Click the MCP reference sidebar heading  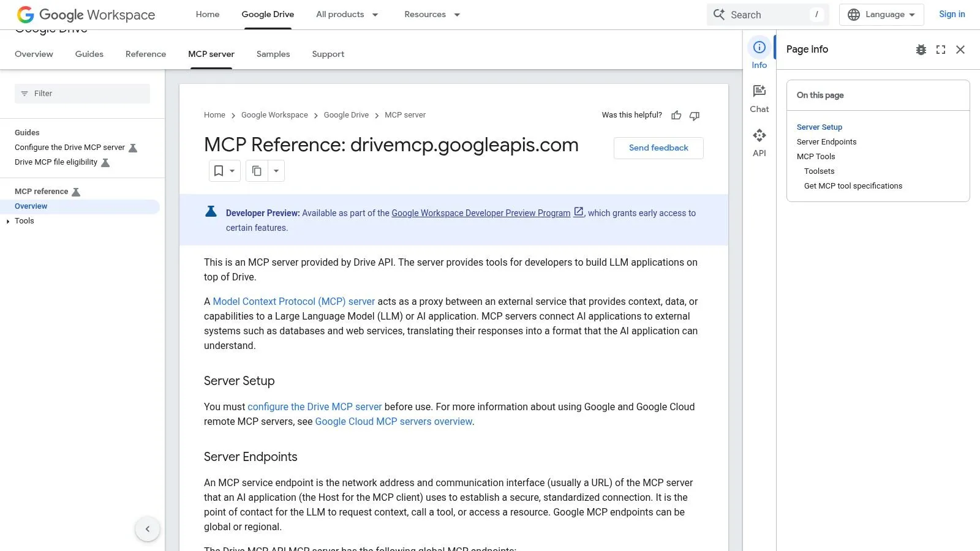41,192
